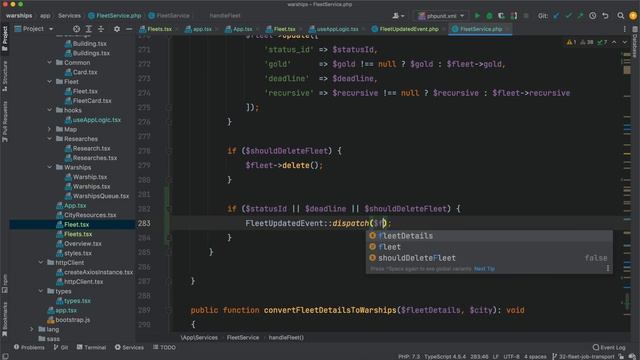Click the PHP: 7.3 language level widget
This screenshot has height=360, width=640.
pos(409,357)
